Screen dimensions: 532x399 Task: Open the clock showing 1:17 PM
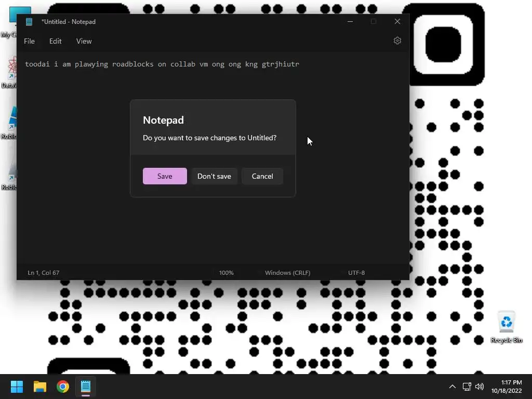[507, 387]
